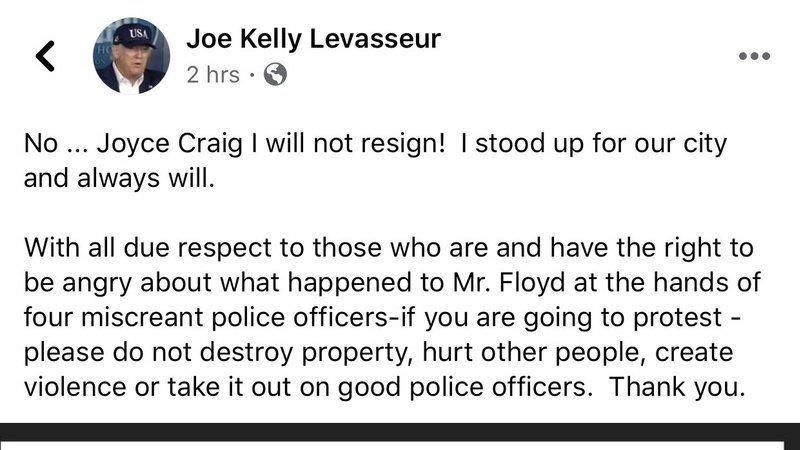Click the globe public privacy icon
Screen dimensions: 800x450
276,75
